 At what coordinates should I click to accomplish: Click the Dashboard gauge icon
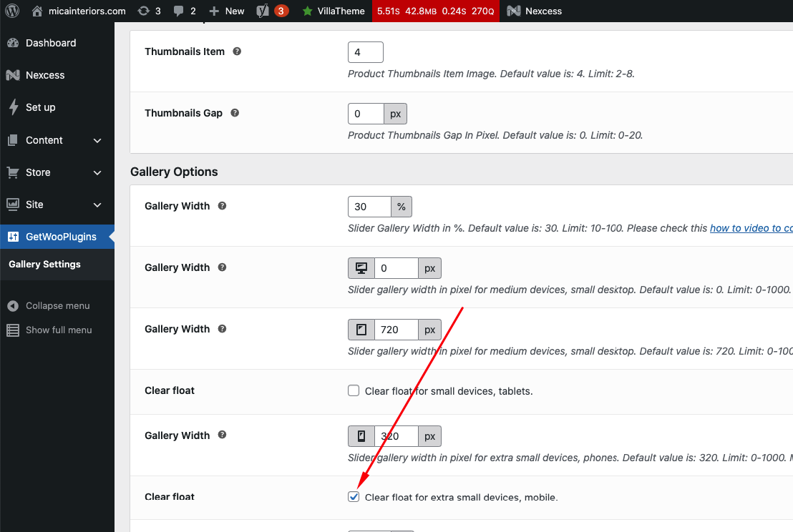point(13,43)
